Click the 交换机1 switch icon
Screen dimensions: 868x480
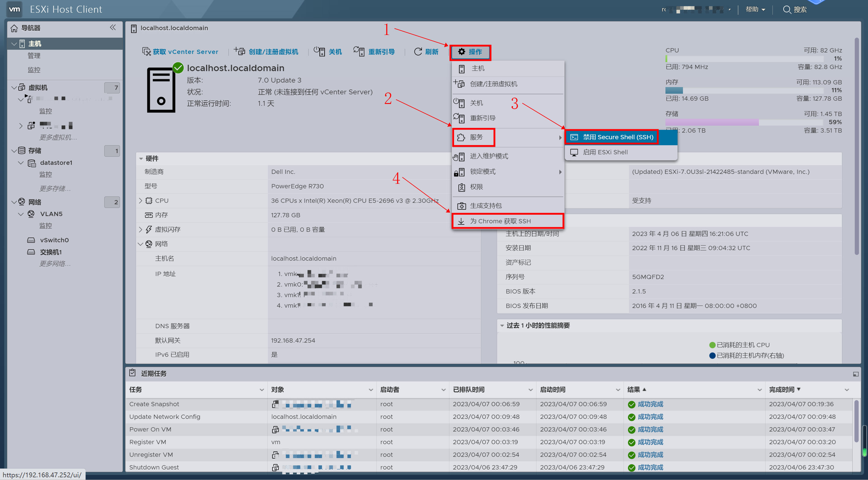(31, 252)
